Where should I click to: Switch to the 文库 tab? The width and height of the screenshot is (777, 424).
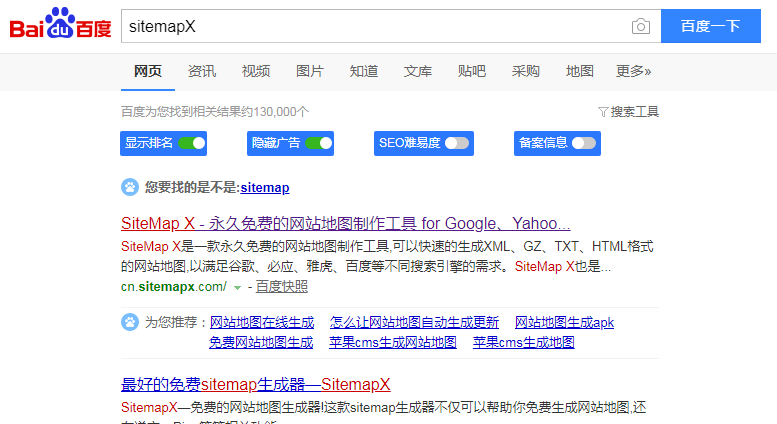(x=418, y=71)
